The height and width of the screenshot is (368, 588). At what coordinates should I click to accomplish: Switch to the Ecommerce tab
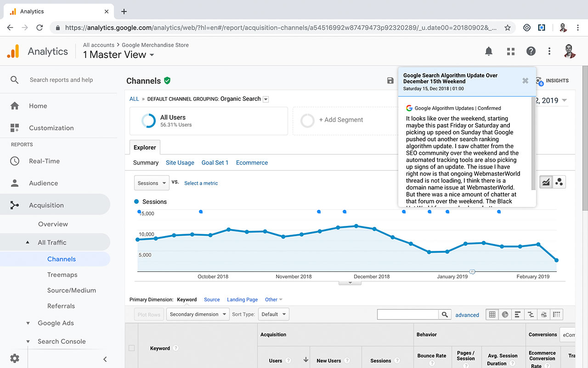click(252, 162)
